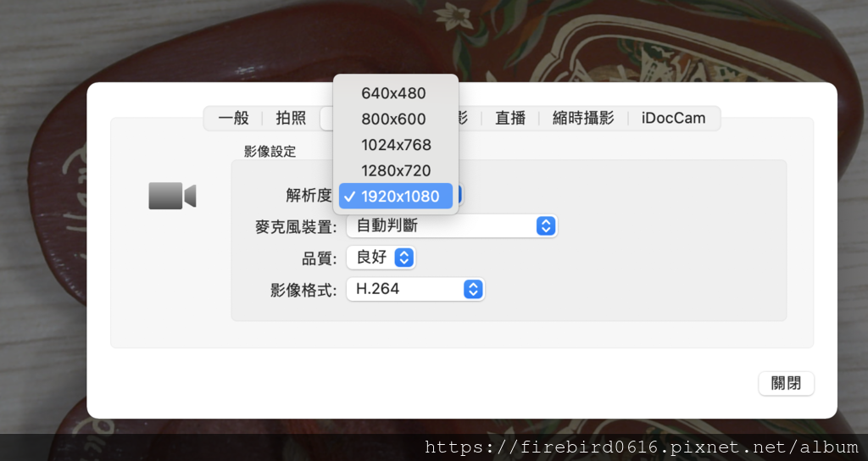
Task: Select 1280x720 in the resolution menu
Action: tap(396, 170)
